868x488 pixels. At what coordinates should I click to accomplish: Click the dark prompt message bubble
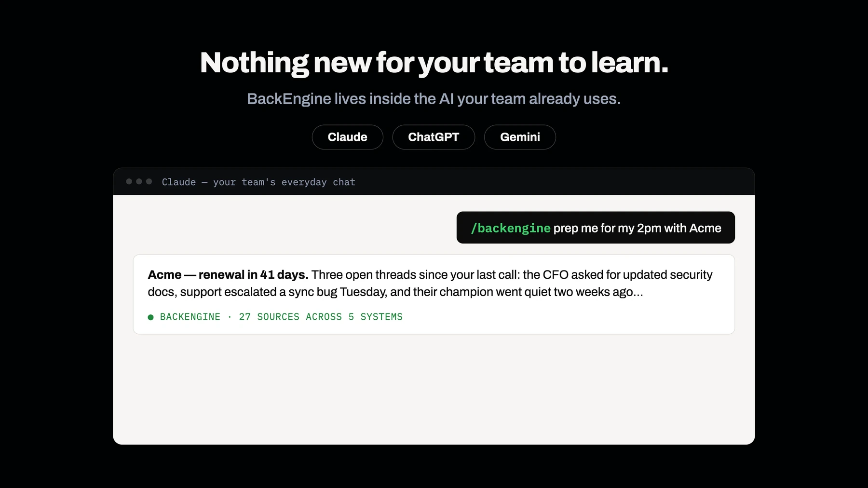(596, 228)
